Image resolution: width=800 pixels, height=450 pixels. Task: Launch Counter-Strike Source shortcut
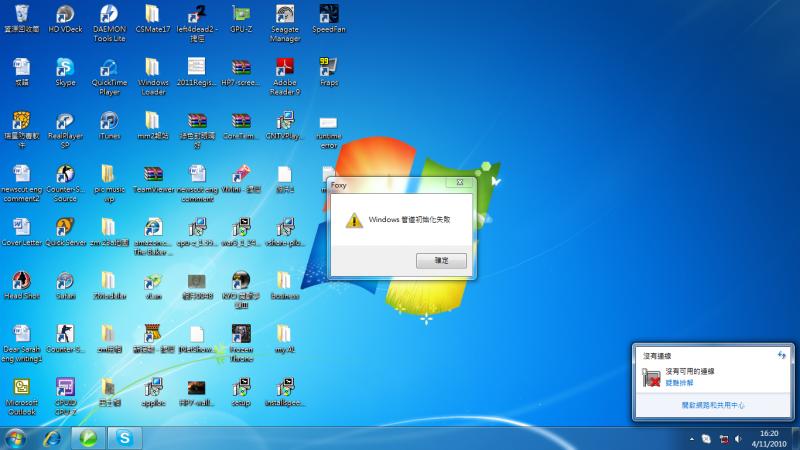tap(65, 184)
